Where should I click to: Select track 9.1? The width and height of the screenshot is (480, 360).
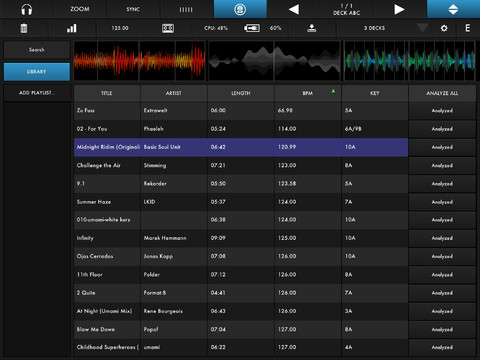pos(241,184)
